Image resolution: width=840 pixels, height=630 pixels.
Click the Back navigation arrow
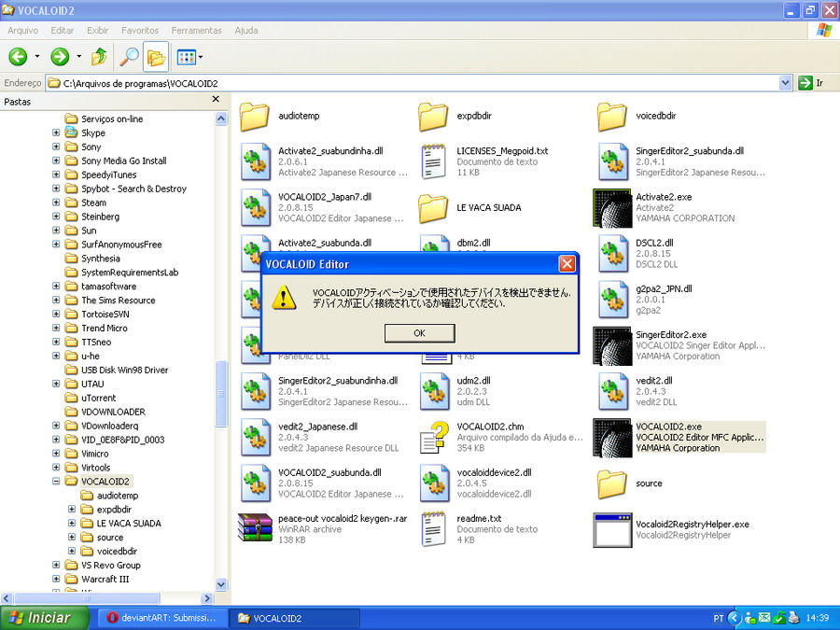pyautogui.click(x=18, y=56)
